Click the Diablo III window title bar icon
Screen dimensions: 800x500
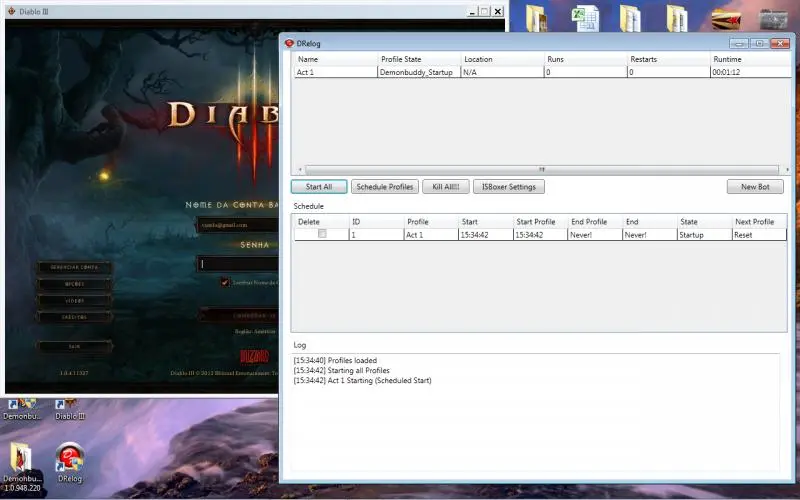coord(12,11)
